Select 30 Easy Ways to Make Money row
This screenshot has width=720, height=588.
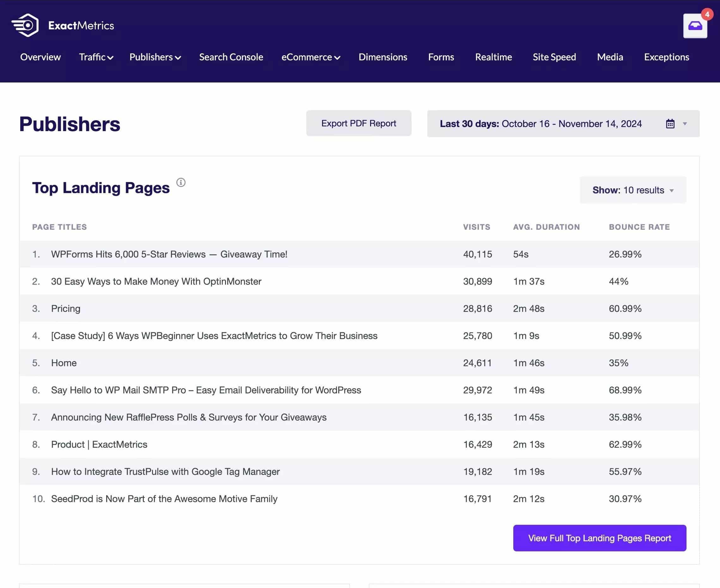[x=359, y=282]
